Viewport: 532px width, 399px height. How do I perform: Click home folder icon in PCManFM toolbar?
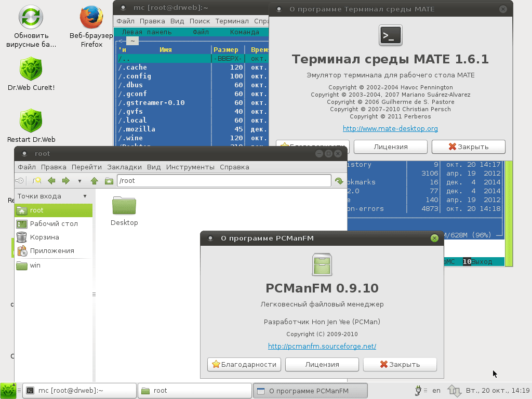click(x=109, y=181)
